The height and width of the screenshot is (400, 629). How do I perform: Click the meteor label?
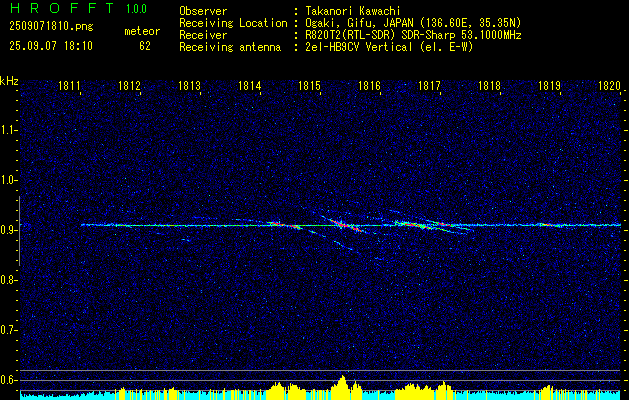(x=142, y=31)
